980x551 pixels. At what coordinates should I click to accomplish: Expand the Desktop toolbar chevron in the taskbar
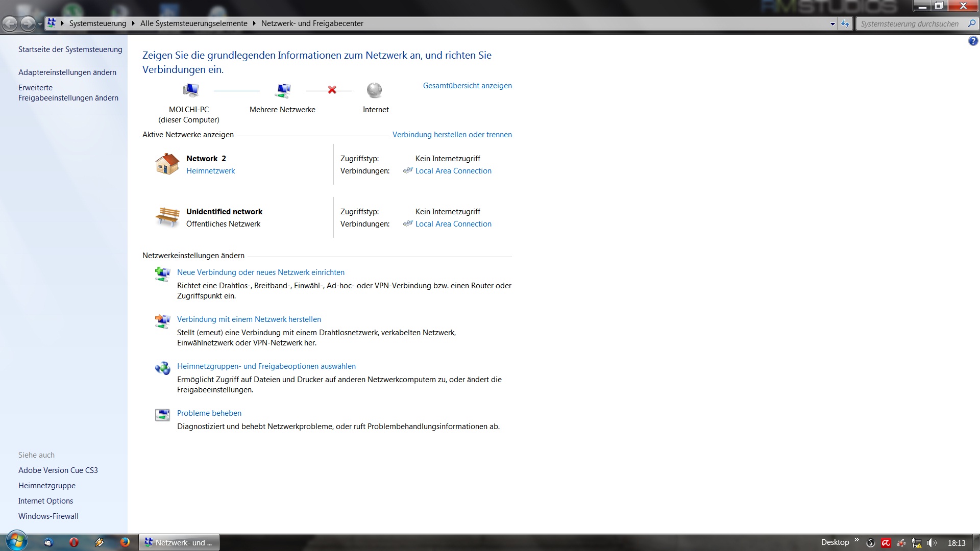coord(856,540)
